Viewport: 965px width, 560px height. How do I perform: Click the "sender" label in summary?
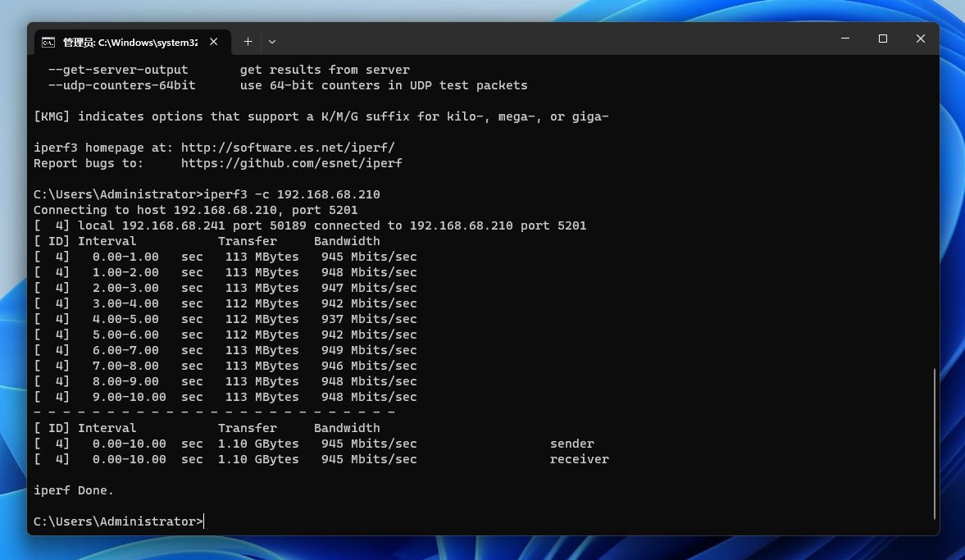571,444
